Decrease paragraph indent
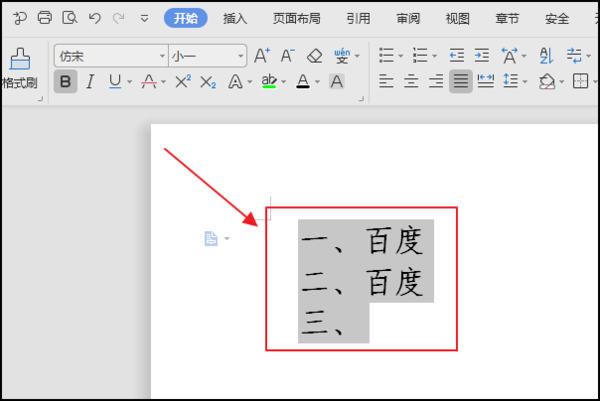 pos(457,56)
